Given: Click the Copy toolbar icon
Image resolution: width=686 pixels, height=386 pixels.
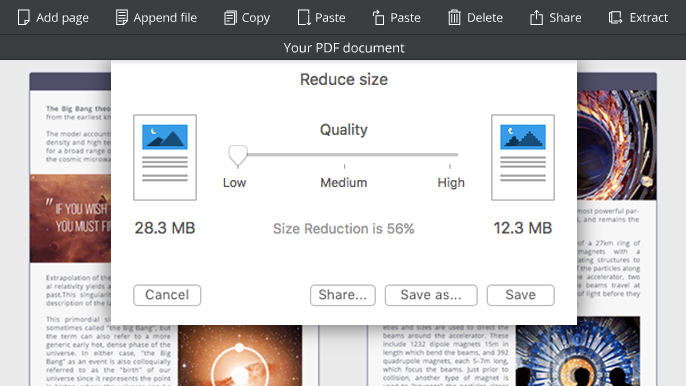Looking at the screenshot, I should point(230,18).
